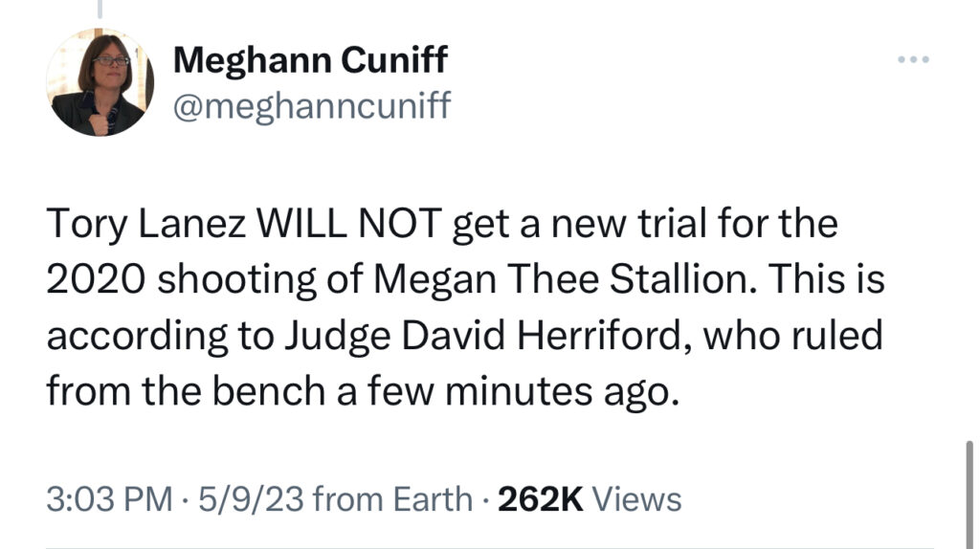Click the vertical scrollbar at right edge
The height and width of the screenshot is (549, 980).
(969, 494)
